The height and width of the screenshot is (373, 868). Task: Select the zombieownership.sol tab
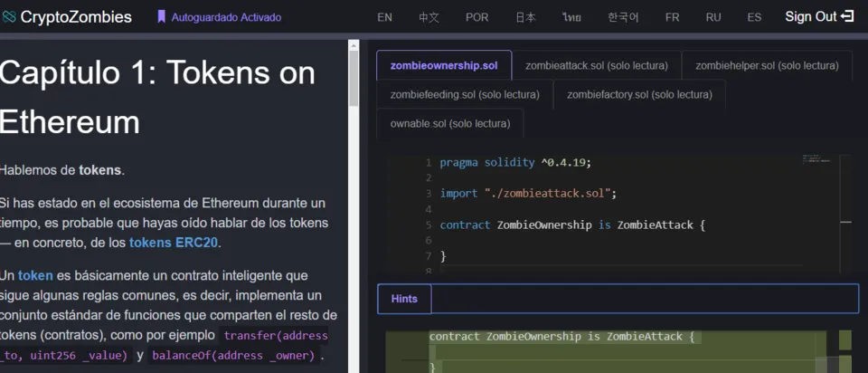coord(444,65)
